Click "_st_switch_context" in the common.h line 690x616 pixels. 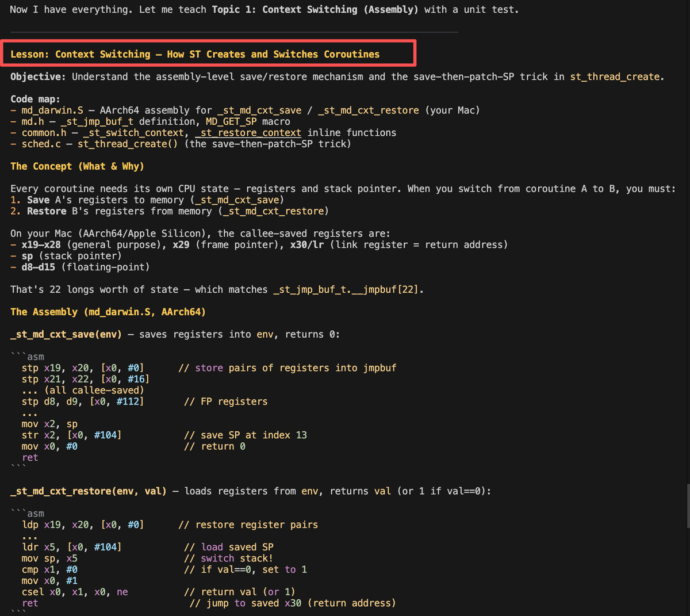[x=133, y=133]
